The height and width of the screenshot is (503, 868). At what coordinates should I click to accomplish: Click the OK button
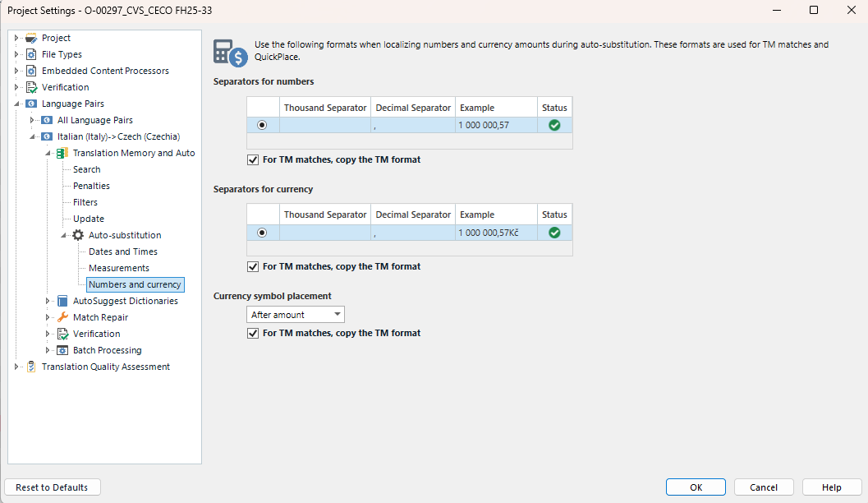click(696, 487)
